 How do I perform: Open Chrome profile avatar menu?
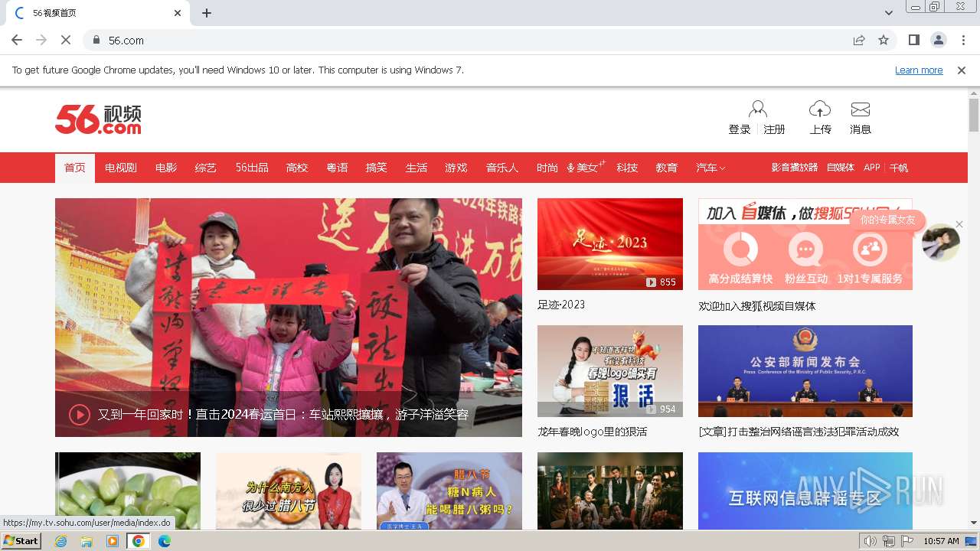[x=938, y=40]
